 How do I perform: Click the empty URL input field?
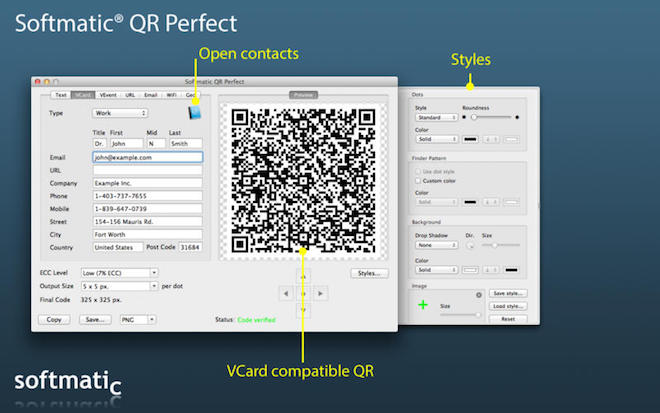(x=147, y=170)
